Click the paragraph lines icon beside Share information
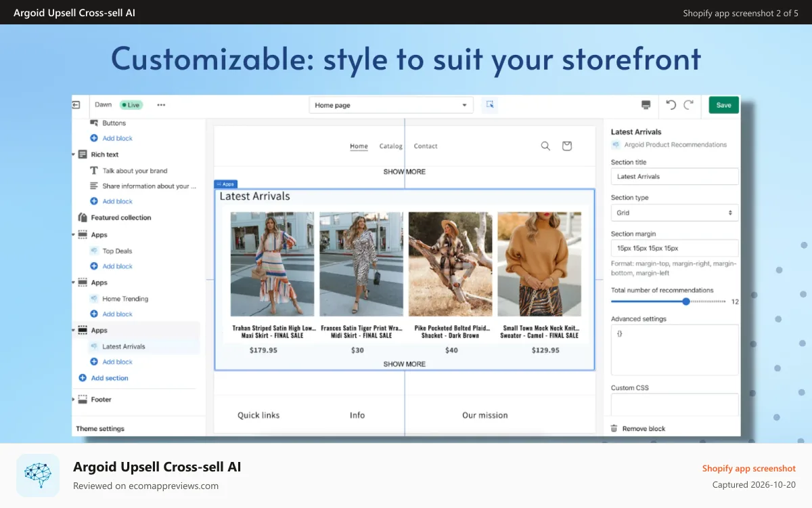 click(x=94, y=186)
